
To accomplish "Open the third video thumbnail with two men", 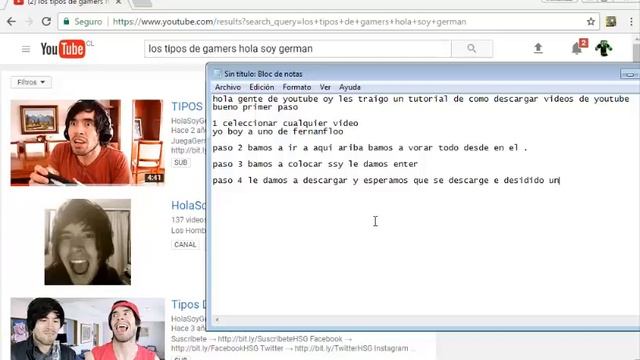I will [87, 329].
